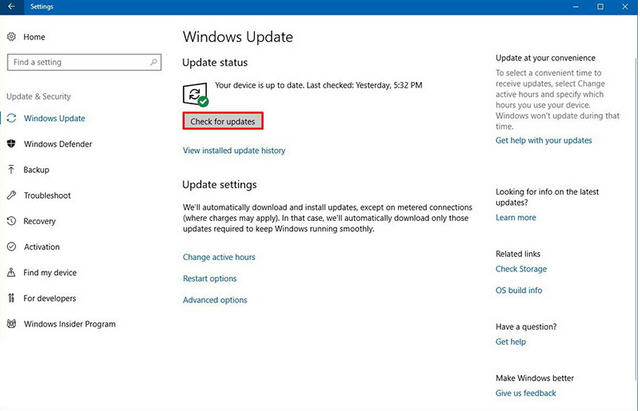
Task: Click the Troubleshoot wrench icon
Action: (x=11, y=195)
